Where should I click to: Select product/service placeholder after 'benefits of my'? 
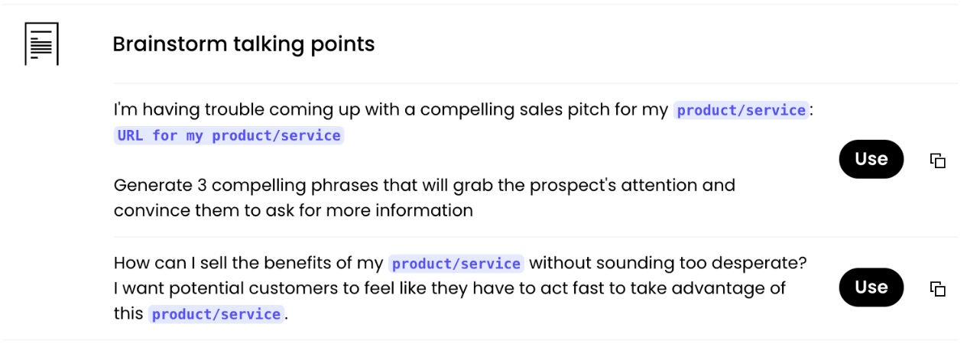click(456, 264)
